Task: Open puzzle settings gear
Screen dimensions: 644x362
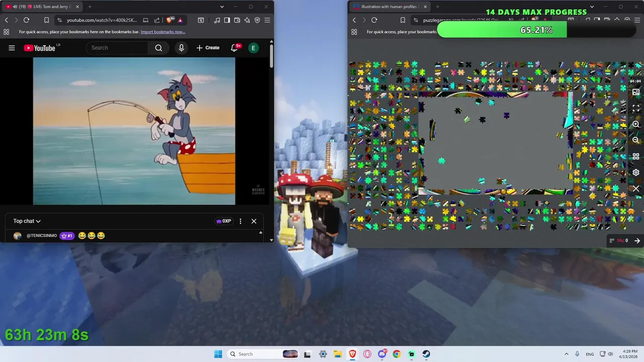Action: (x=636, y=172)
